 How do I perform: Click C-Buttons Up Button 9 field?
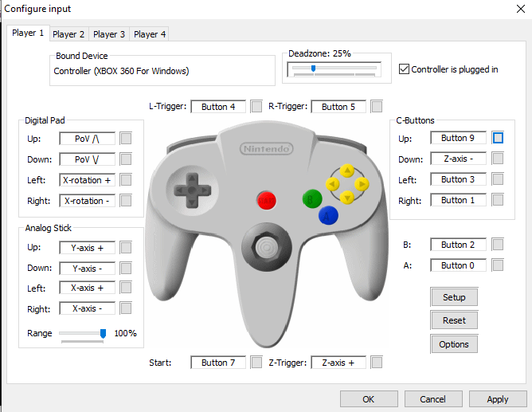click(x=458, y=138)
